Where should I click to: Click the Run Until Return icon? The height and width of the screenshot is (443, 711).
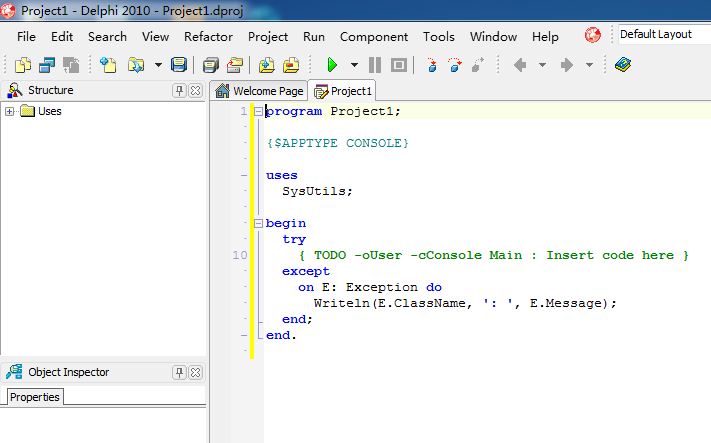[478, 65]
